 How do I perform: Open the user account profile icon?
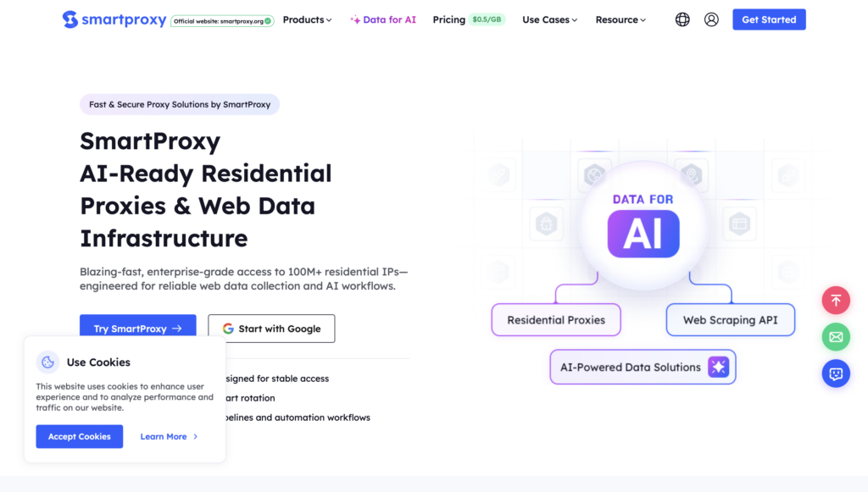pos(711,19)
